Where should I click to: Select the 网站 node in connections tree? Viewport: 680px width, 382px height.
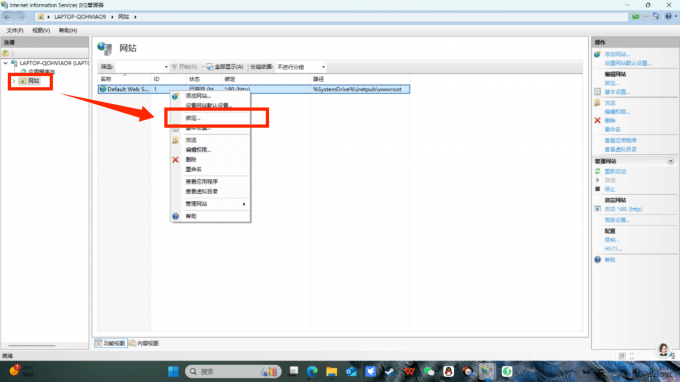[x=34, y=81]
